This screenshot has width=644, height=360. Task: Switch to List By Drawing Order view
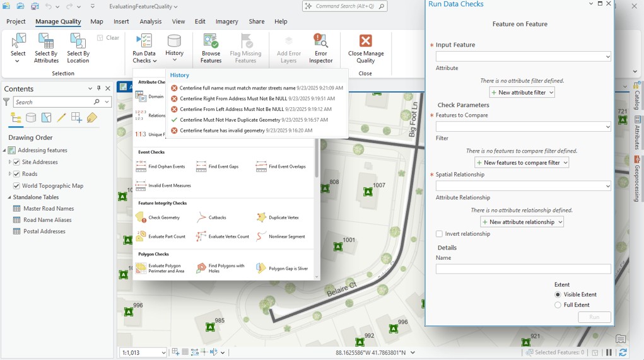(16, 119)
